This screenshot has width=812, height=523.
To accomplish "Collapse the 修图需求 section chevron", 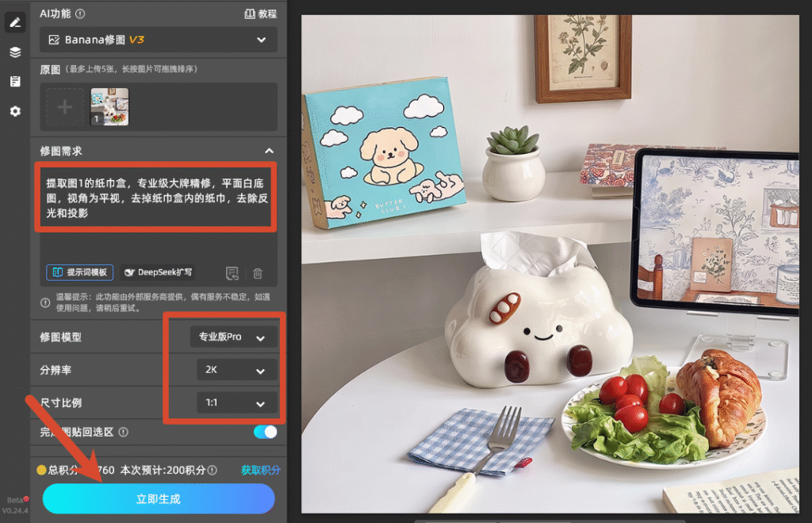I will click(270, 151).
